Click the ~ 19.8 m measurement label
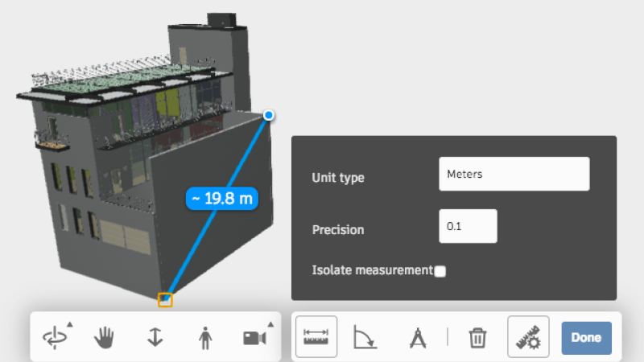644x362 pixels. point(222,199)
